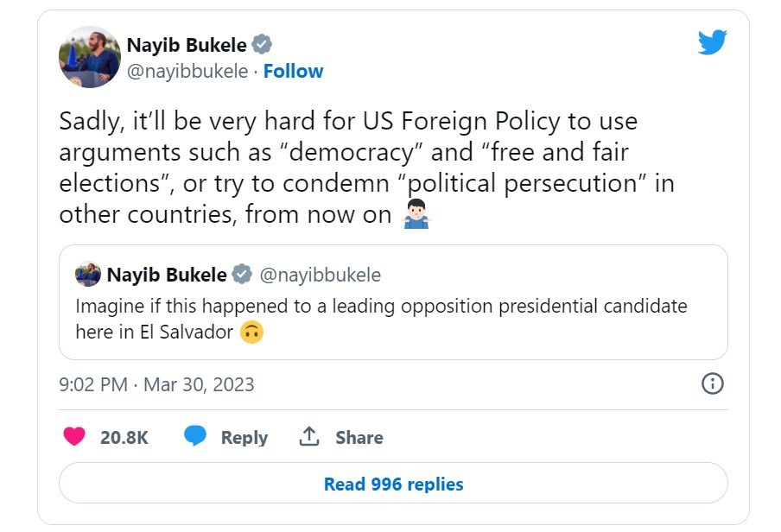Viewport: 781px width, 532px height.
Task: Click the share upload arrow icon
Action: click(x=308, y=436)
